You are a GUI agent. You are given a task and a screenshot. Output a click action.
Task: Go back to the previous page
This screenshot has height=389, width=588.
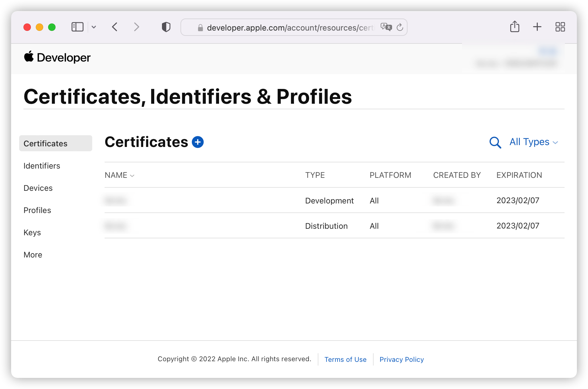115,27
